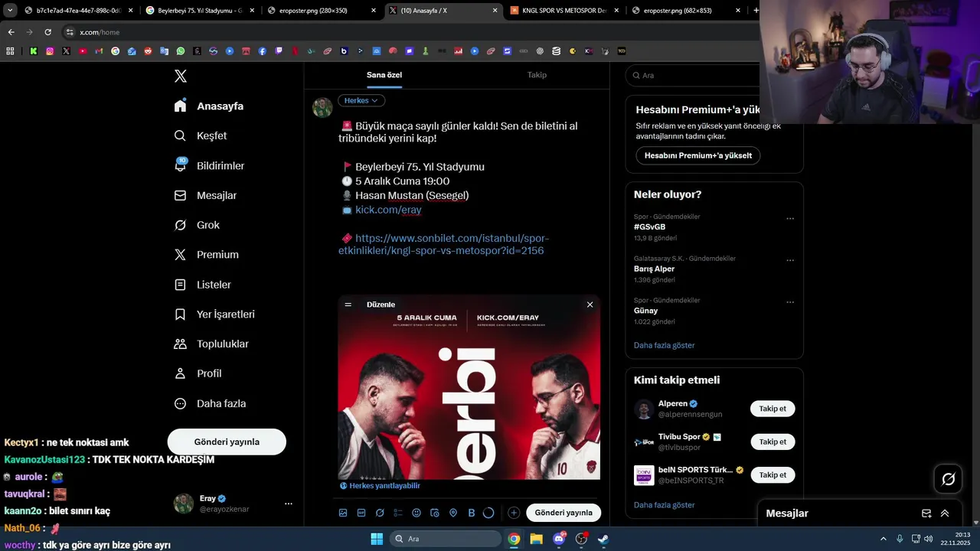Image resolution: width=980 pixels, height=551 pixels.
Task: Switch to eroposter.png (682×853) tab
Action: (686, 11)
